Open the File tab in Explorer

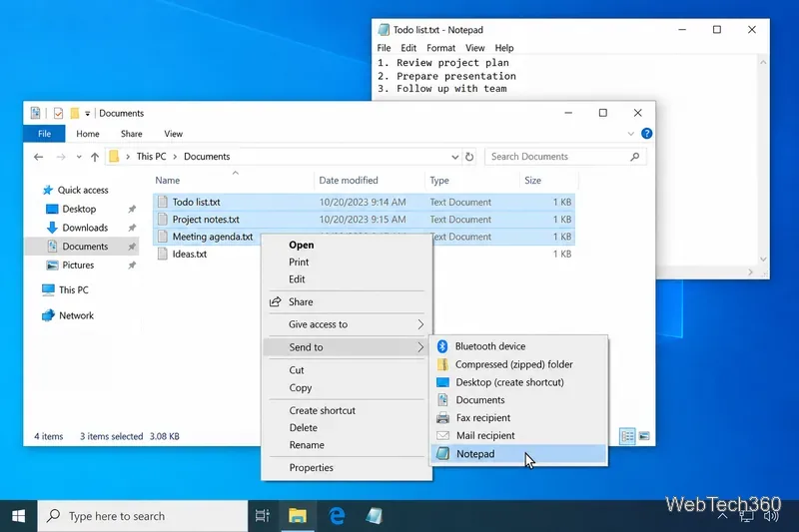point(44,134)
